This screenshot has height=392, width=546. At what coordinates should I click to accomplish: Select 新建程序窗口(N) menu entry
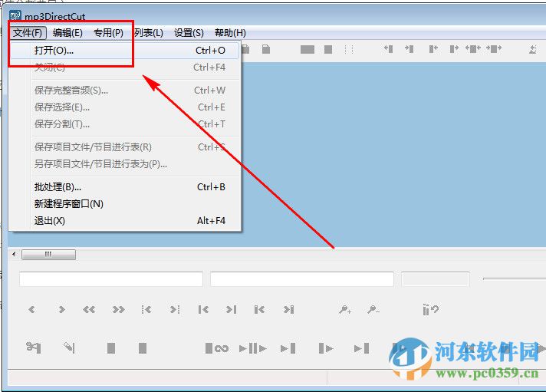pyautogui.click(x=125, y=204)
